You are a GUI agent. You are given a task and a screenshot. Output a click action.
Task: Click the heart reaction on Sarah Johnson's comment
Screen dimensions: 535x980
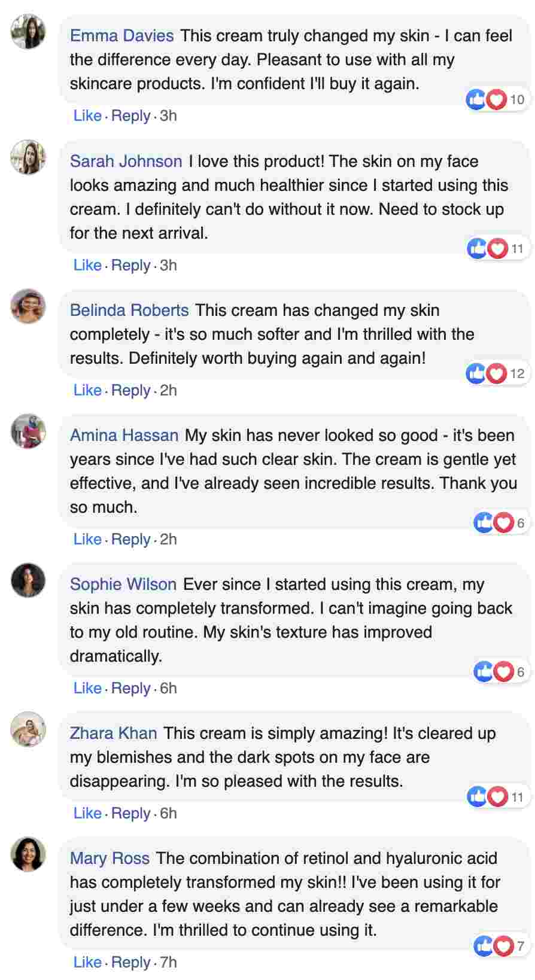pos(497,248)
